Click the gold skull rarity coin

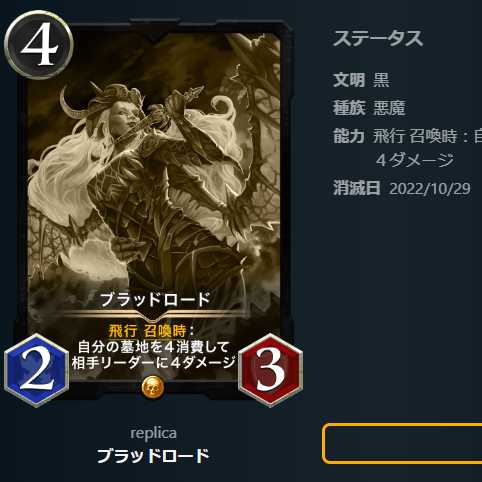pos(153,387)
